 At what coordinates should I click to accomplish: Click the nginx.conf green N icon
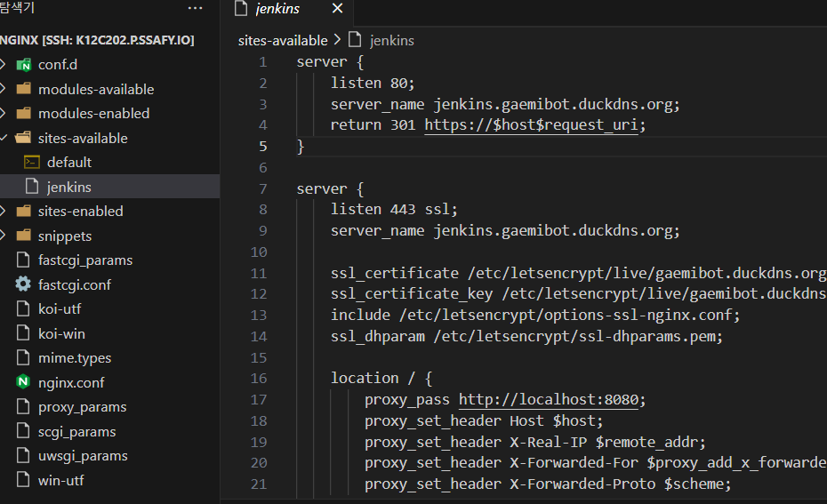pyautogui.click(x=23, y=381)
